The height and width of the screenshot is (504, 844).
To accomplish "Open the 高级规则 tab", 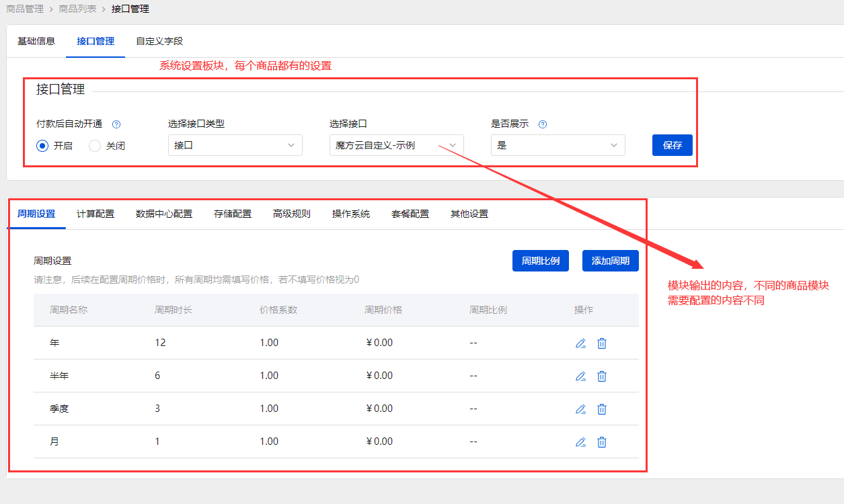I will tap(292, 214).
